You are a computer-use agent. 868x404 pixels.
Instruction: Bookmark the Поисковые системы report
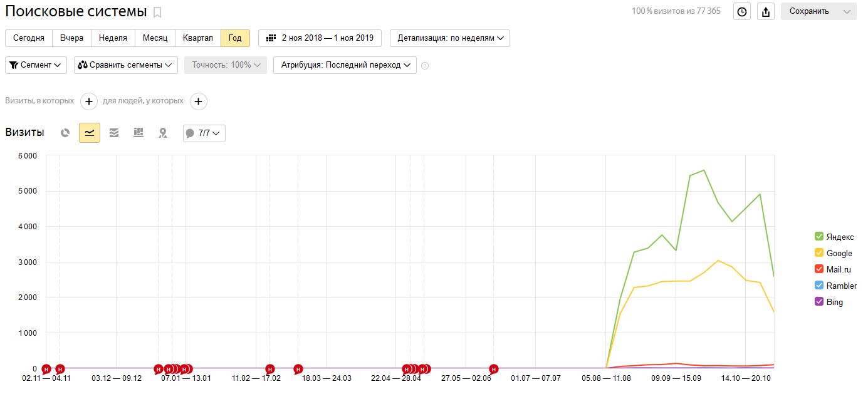point(157,12)
